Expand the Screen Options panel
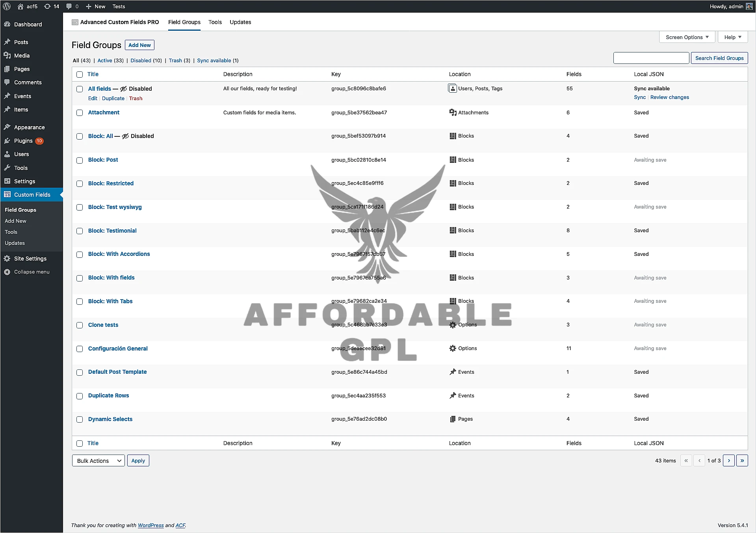 (687, 37)
